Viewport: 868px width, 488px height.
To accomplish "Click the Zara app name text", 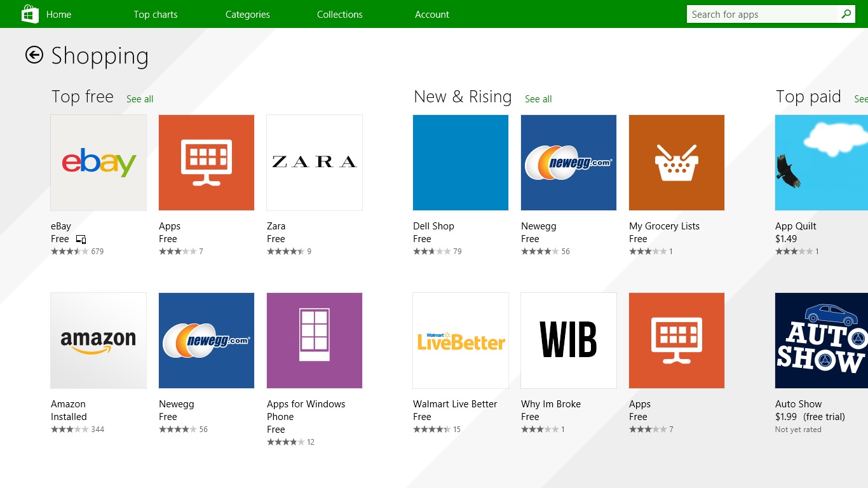I will [276, 226].
